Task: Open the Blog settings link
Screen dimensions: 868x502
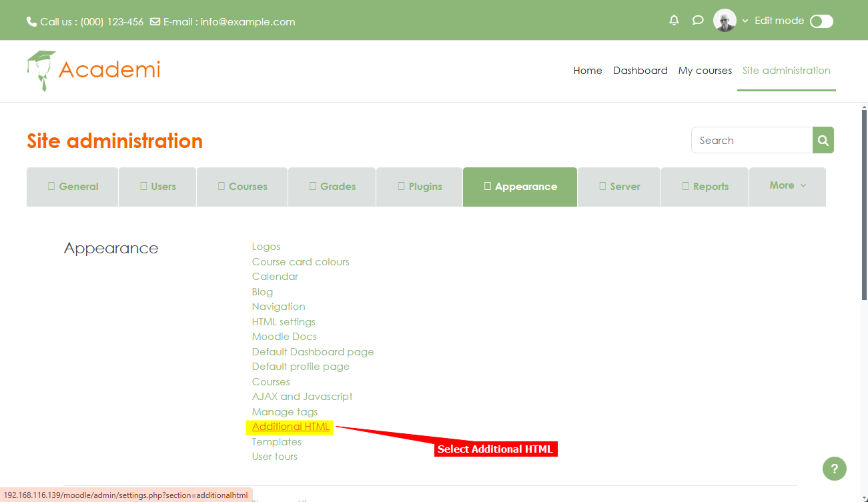Action: 262,292
